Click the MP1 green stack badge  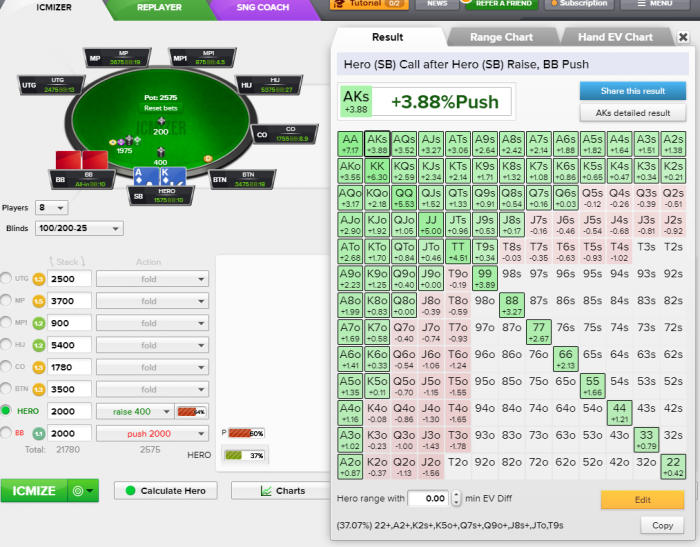coord(39,323)
